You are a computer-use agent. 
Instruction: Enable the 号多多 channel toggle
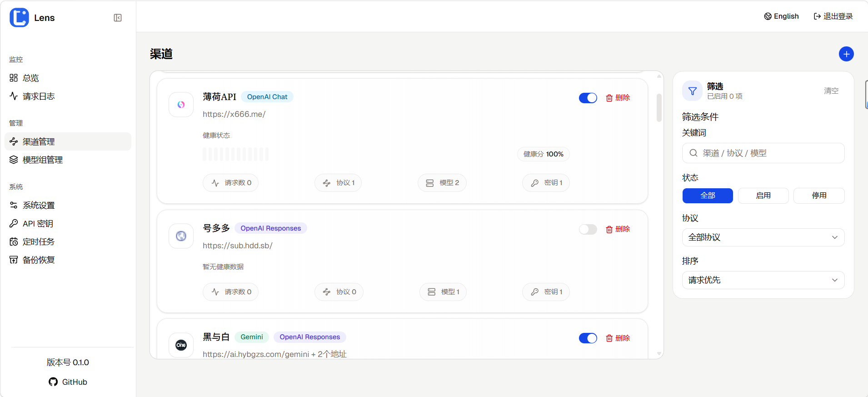click(x=588, y=229)
